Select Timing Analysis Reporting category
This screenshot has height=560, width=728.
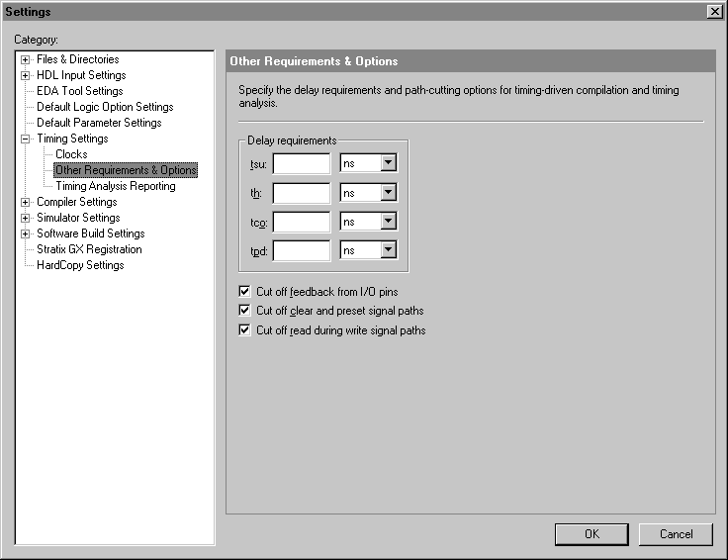[x=115, y=186]
